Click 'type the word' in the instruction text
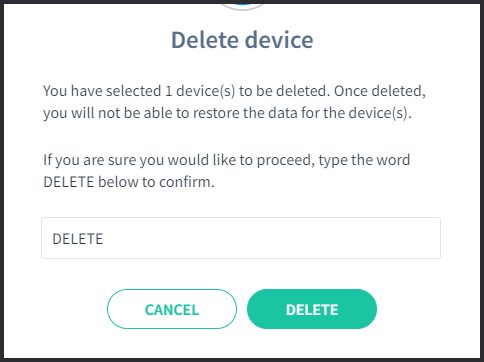484x362 pixels. (x=364, y=161)
